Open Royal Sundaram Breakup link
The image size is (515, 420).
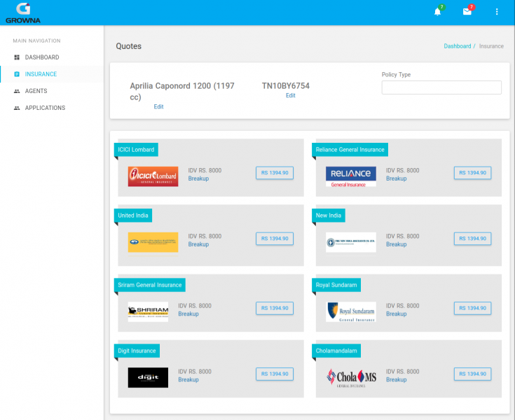click(x=396, y=314)
